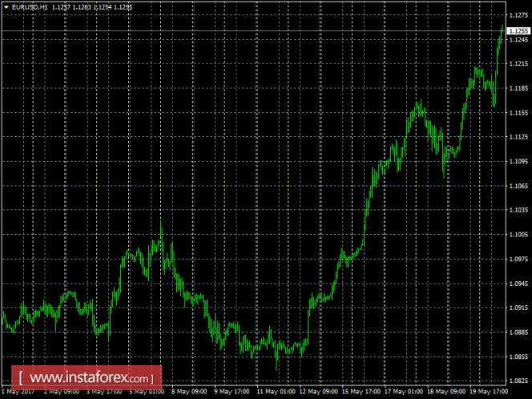Click the 1 May 2017 date label
This screenshot has height=399, width=532.
[x=18, y=393]
